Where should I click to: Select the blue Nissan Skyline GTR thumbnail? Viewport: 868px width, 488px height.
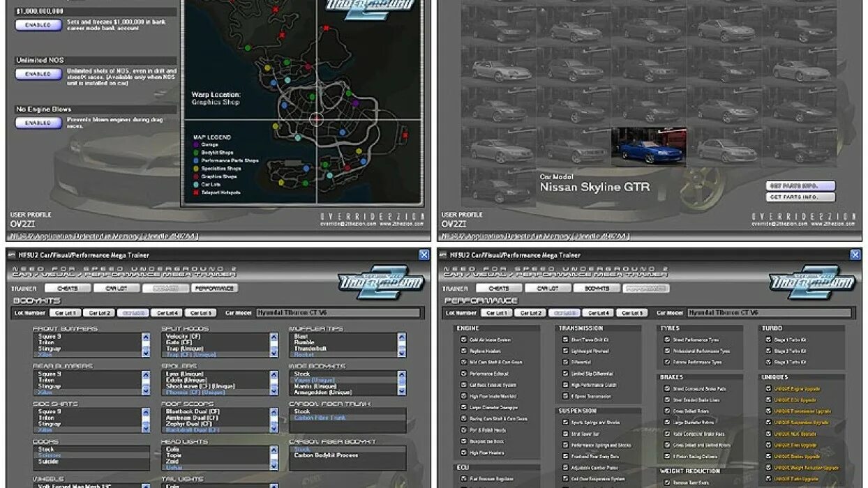tap(648, 147)
